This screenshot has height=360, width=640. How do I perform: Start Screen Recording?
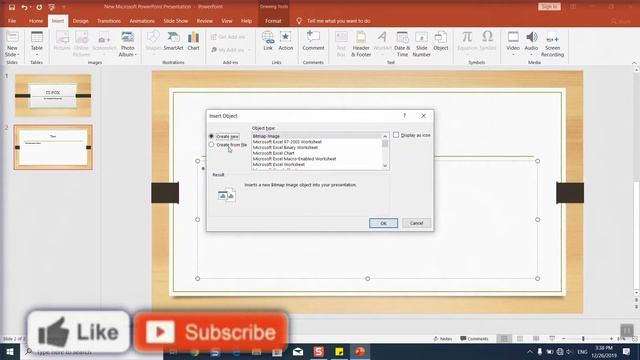point(553,44)
